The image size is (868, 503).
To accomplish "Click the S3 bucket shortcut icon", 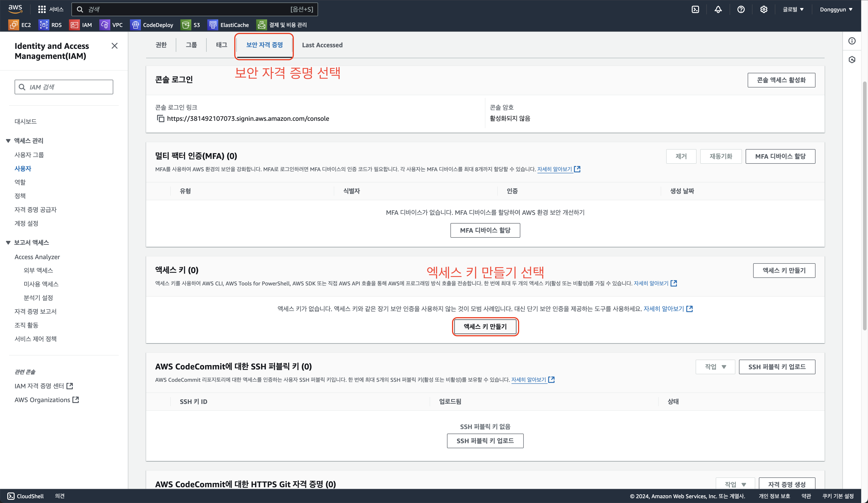I will (186, 25).
